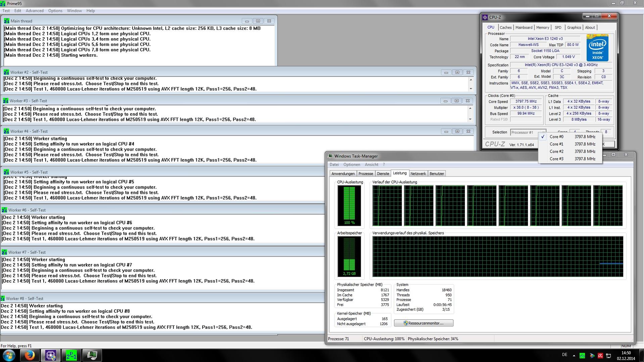
Task: Open the Windows Start menu
Action: 9,355
